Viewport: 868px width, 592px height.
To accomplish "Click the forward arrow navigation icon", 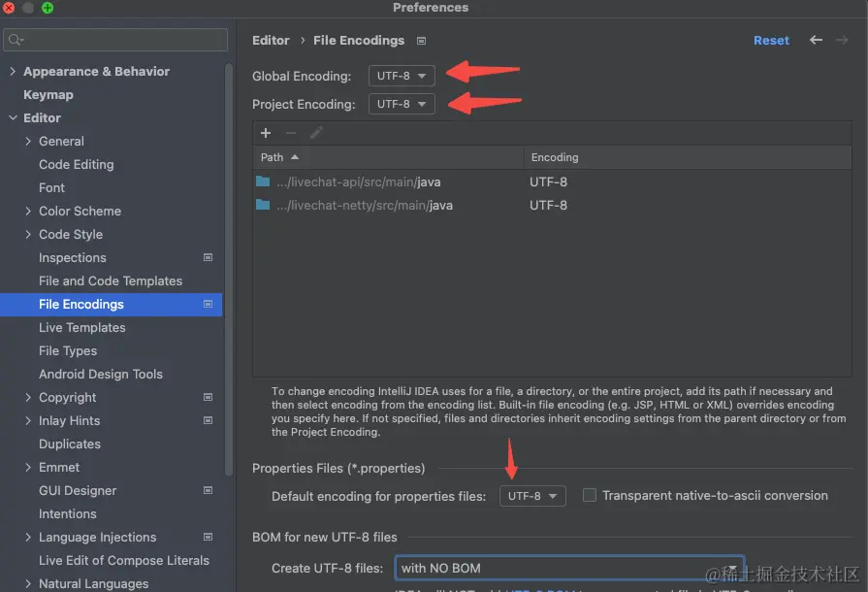I will click(x=842, y=40).
